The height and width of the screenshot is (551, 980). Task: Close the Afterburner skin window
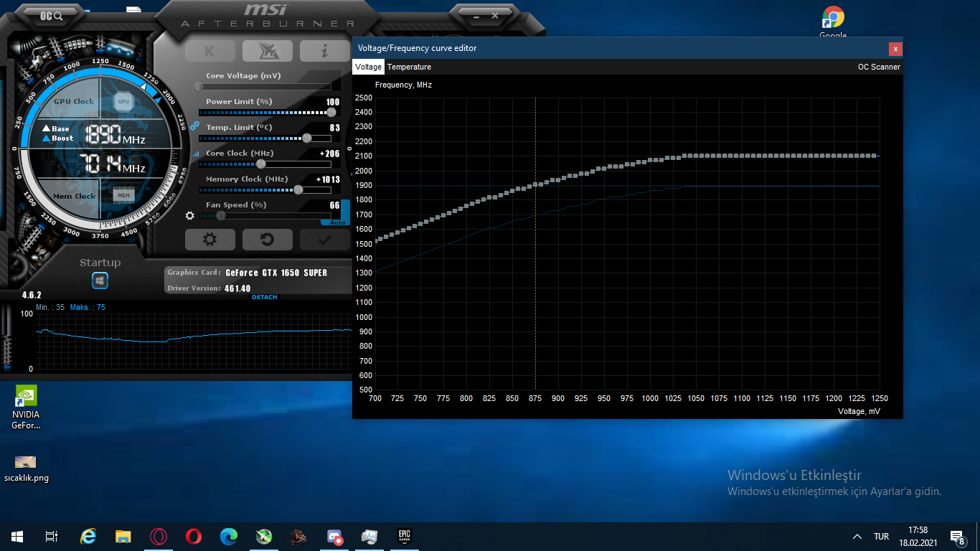[x=495, y=15]
